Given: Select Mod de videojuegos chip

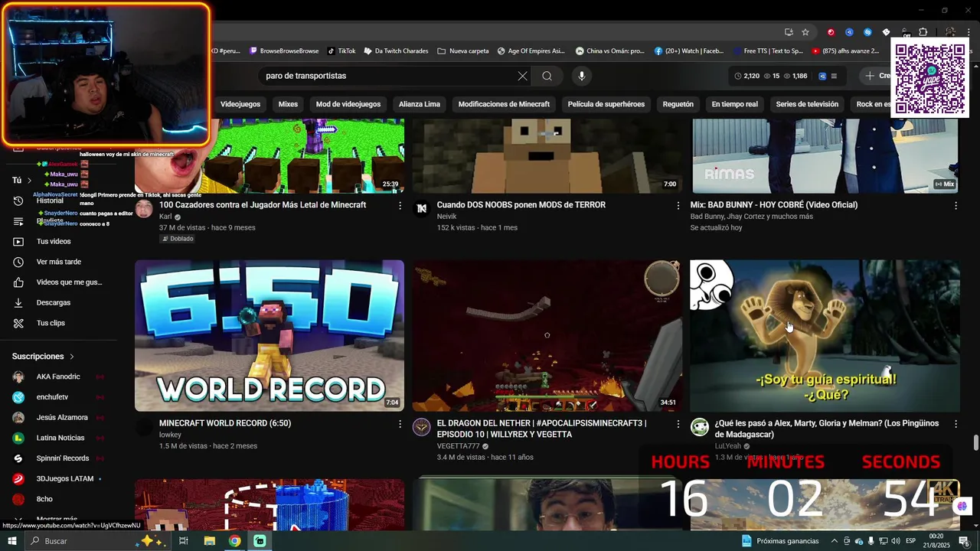Looking at the screenshot, I should point(348,104).
